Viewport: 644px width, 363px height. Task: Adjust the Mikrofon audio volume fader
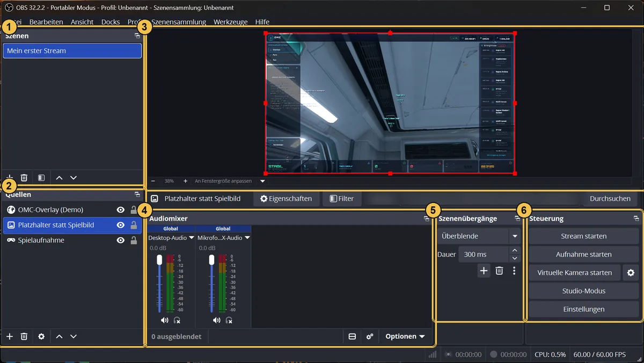(211, 260)
